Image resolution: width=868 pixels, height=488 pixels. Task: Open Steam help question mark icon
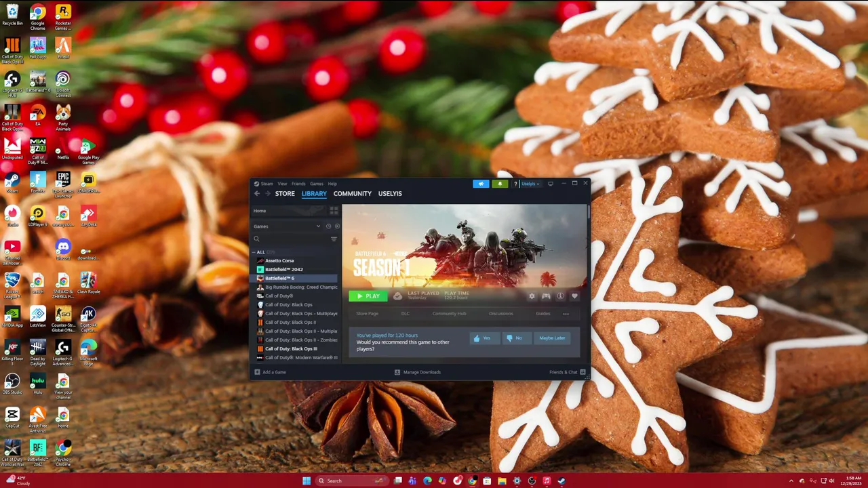pyautogui.click(x=515, y=184)
